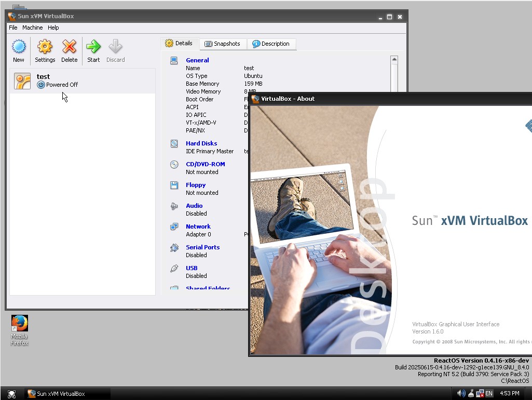Open the Network settings link
The width and height of the screenshot is (532, 400).
[x=198, y=226]
